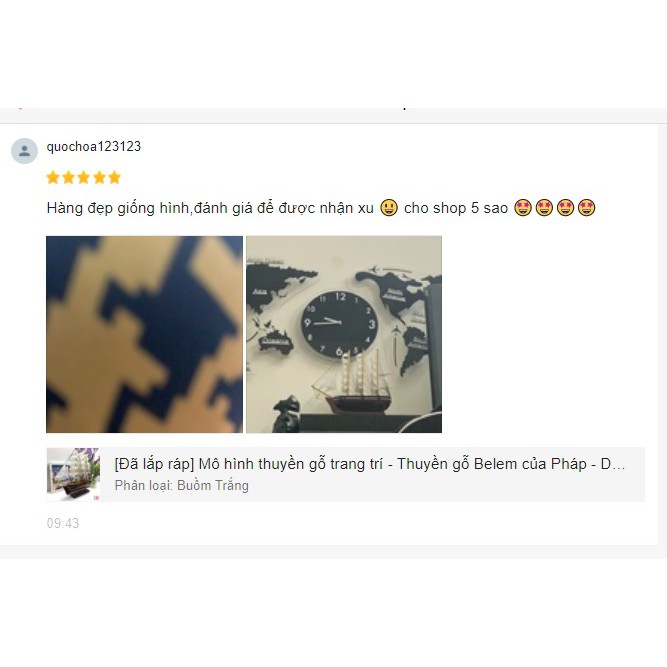This screenshot has width=667, height=667.
Task: Open the avatar icon of quochoa123123
Action: click(24, 151)
